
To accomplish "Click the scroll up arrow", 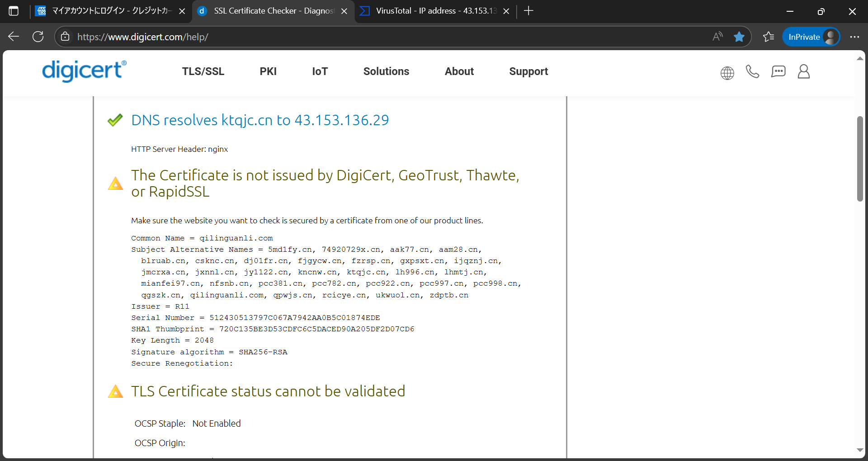I will tap(860, 58).
